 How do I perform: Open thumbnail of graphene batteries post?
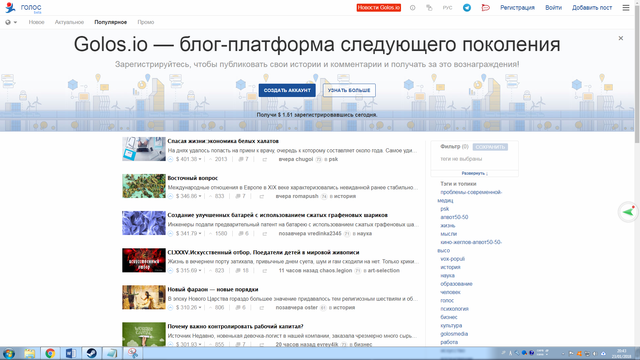pyautogui.click(x=144, y=223)
